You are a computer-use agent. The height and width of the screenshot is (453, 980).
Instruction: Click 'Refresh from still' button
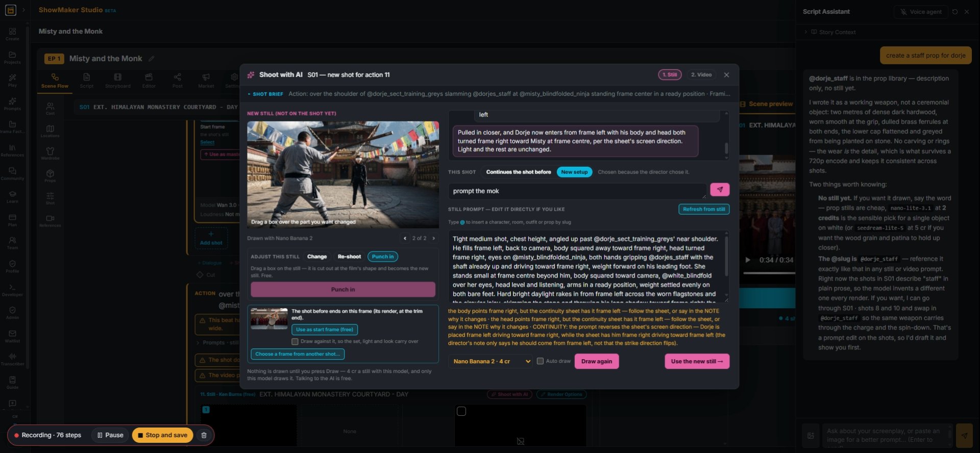point(704,209)
